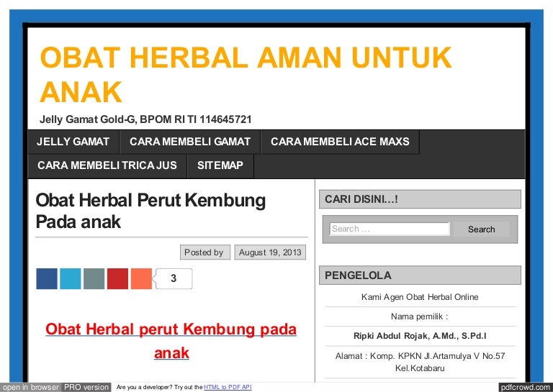Screen dimensions: 553x392
Task: Go to CARA MEMBELI ACE MAXS page
Action: [x=339, y=142]
